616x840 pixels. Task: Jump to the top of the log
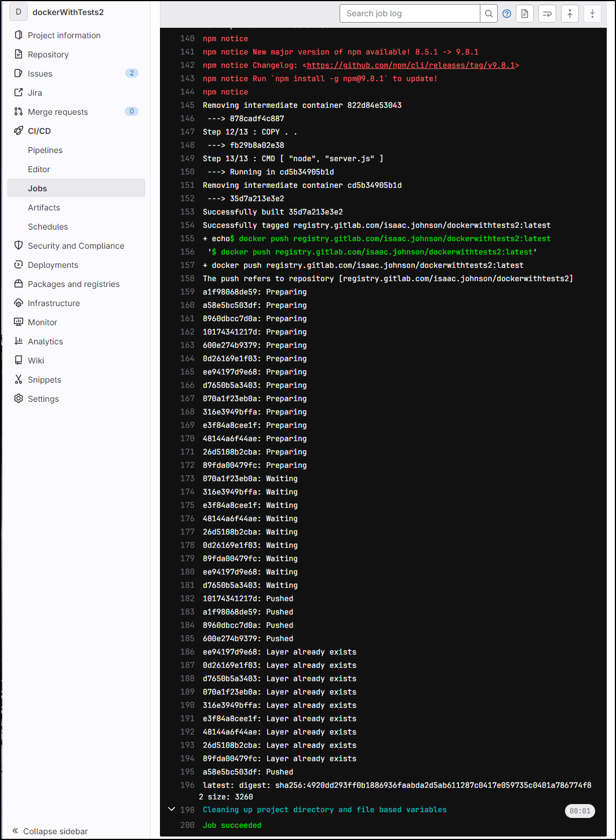[x=570, y=13]
